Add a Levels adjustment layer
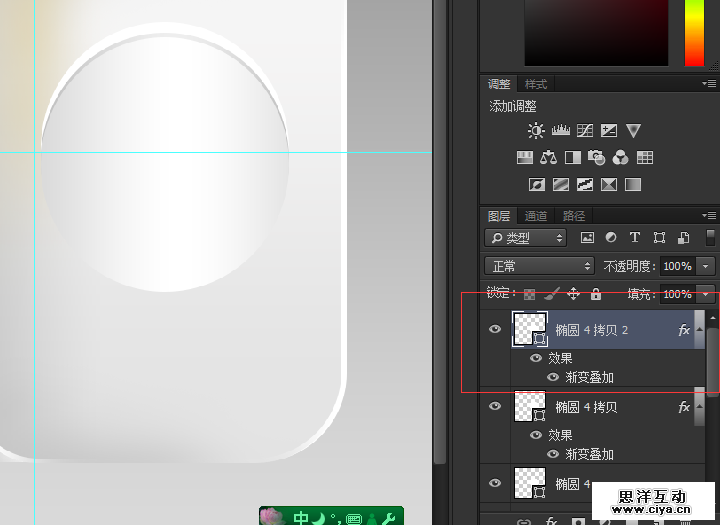 (x=560, y=131)
